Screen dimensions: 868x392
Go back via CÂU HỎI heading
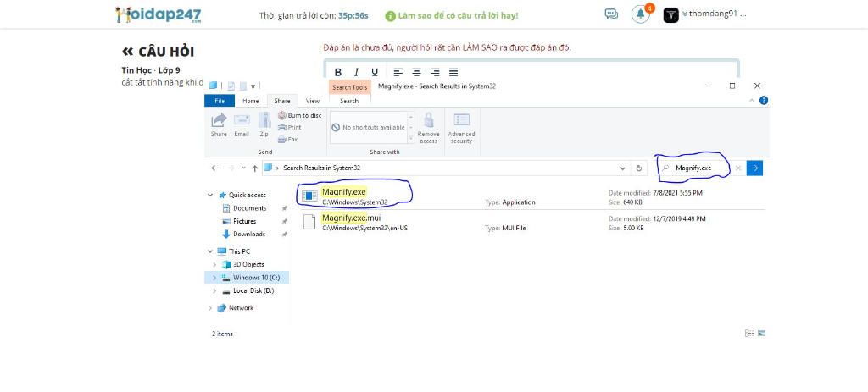click(158, 52)
